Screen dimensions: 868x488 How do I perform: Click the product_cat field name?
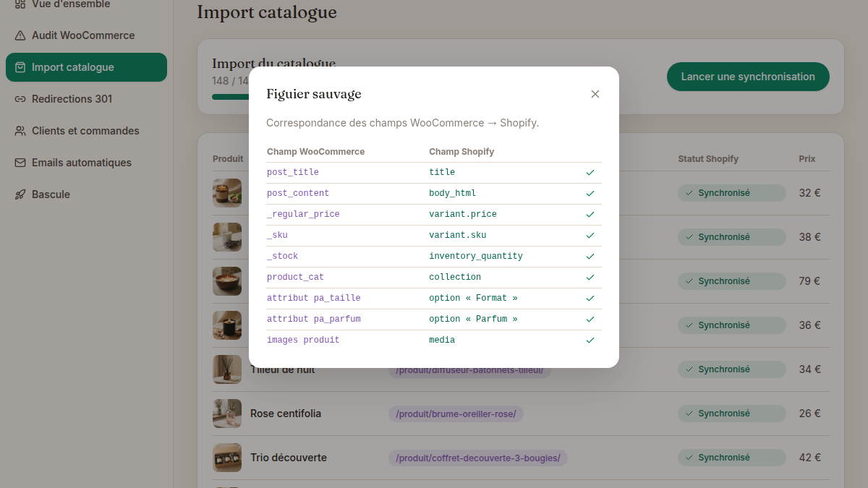(x=295, y=278)
